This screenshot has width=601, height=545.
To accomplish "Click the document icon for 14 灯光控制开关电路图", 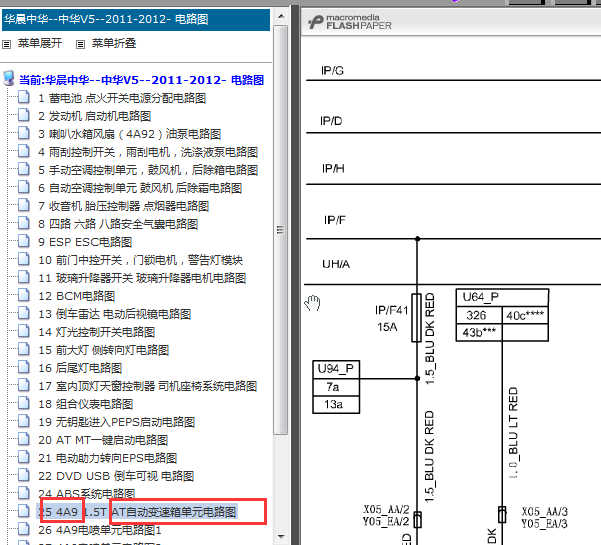I will 24,331.
